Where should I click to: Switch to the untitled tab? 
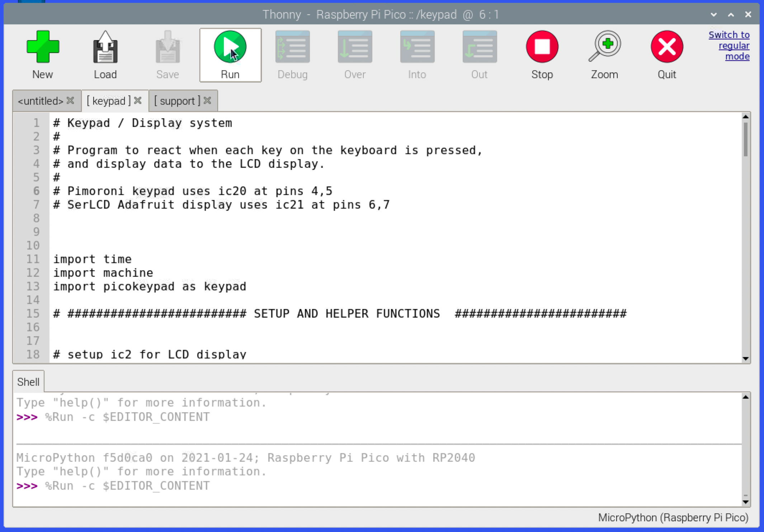coord(41,101)
